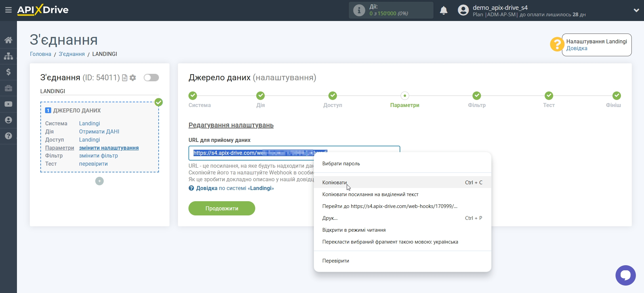Go to Дія step
Image resolution: width=644 pixels, height=293 pixels.
(260, 96)
